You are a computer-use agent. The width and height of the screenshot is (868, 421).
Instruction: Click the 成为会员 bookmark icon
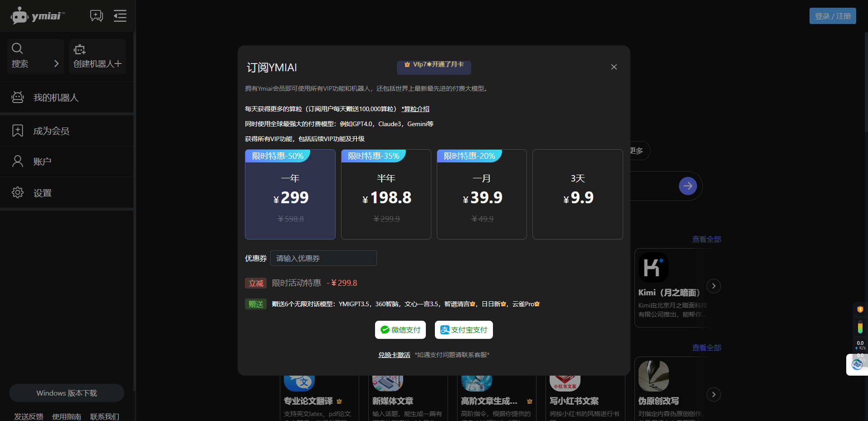tap(17, 130)
